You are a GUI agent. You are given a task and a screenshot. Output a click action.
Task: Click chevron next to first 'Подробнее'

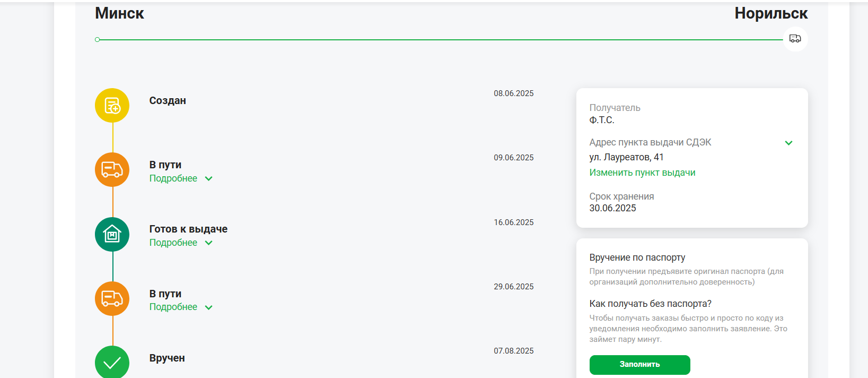click(208, 179)
